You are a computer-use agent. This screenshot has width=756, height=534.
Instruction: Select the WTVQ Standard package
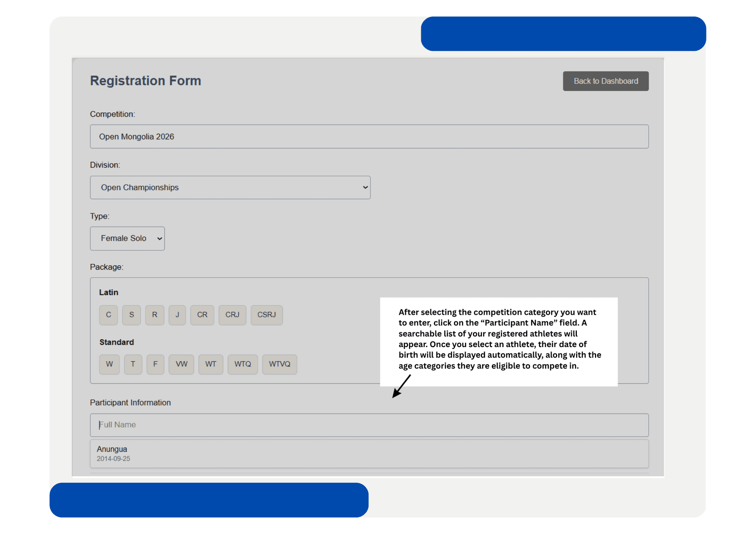(x=280, y=364)
